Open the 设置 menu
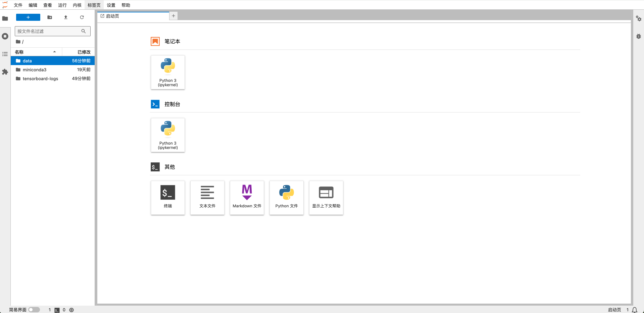Screen dimensions: 644x313 coord(111,5)
